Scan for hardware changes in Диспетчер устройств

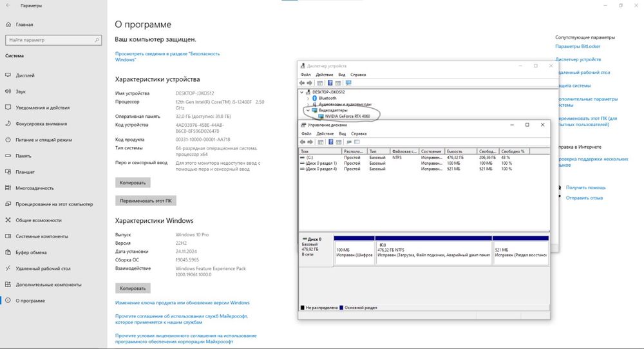(348, 83)
